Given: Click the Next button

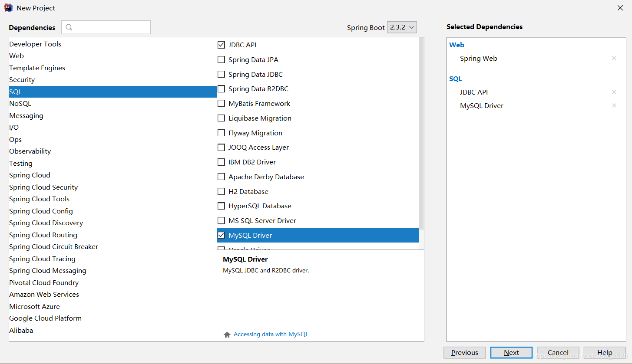Looking at the screenshot, I should (511, 353).
